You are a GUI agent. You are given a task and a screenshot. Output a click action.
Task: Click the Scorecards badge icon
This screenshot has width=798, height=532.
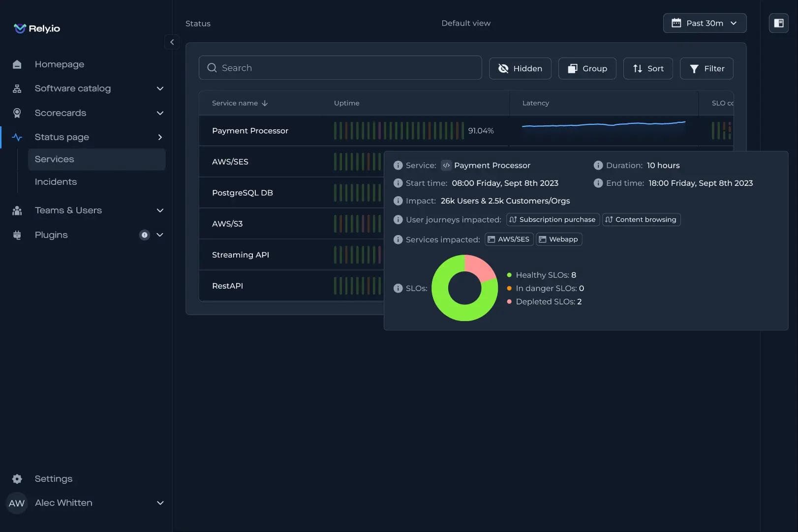(x=17, y=113)
